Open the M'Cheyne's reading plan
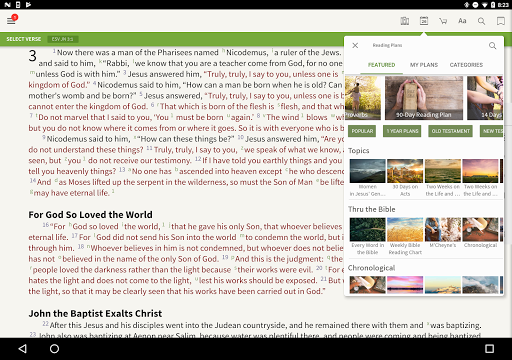The height and width of the screenshot is (360, 512). click(443, 233)
